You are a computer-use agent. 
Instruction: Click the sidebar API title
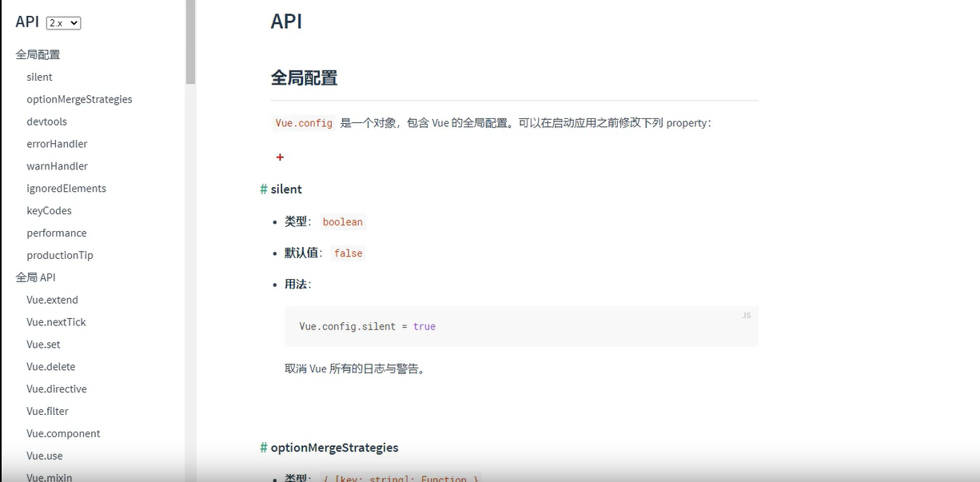coord(27,22)
